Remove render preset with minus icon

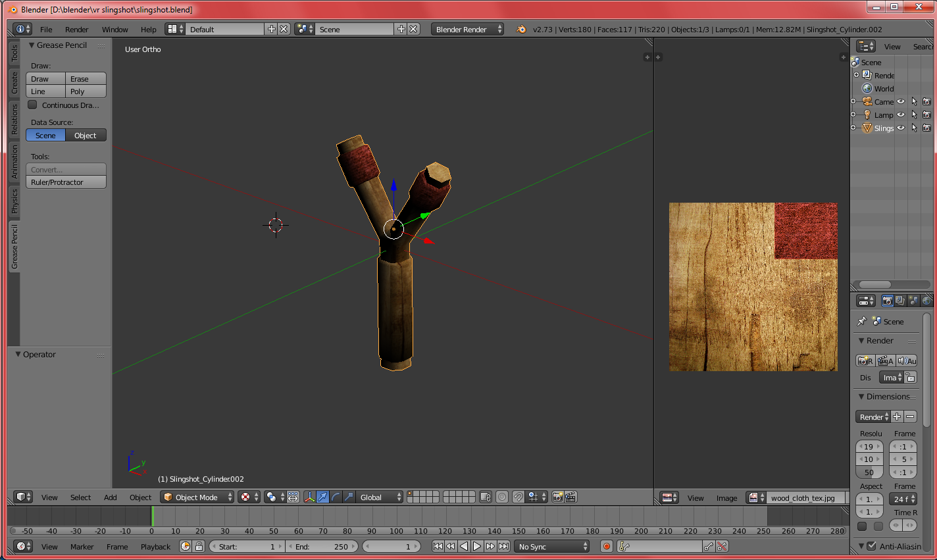(910, 417)
